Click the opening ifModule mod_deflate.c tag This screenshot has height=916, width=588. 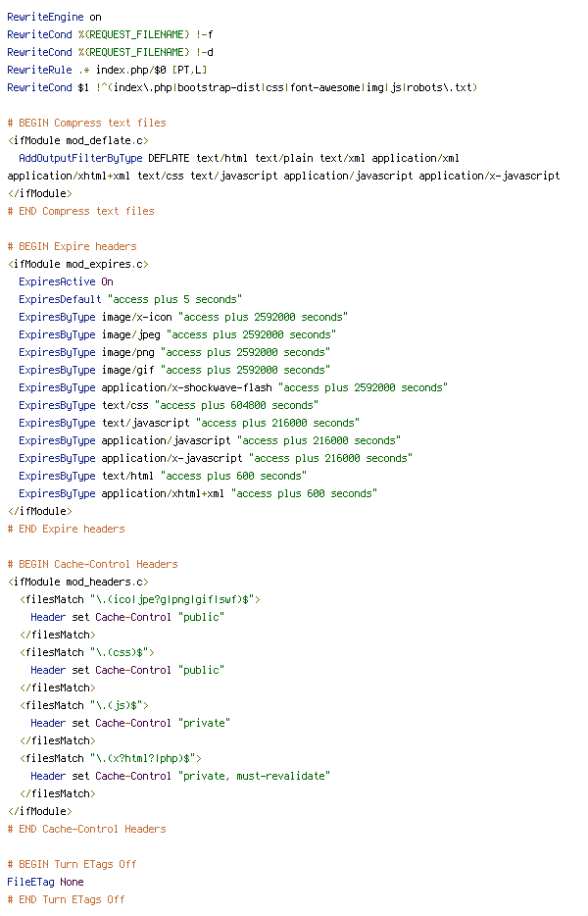pos(77,141)
